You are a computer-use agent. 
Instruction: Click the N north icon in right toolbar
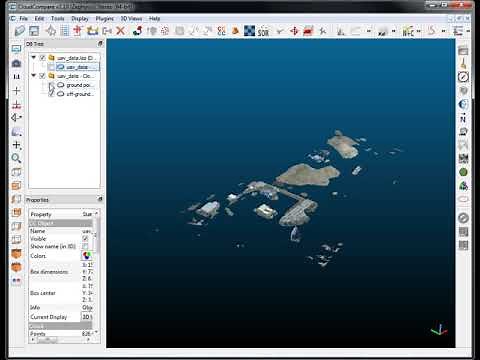[463, 118]
